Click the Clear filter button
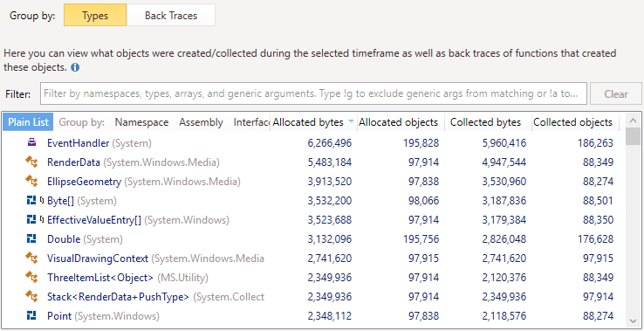This screenshot has width=644, height=331. (616, 94)
